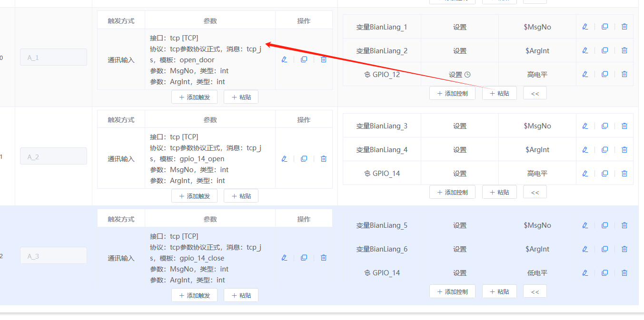The image size is (644, 320).
Task: Duplicate the GPIO_14 high-level control with copy icon
Action: click(x=604, y=173)
